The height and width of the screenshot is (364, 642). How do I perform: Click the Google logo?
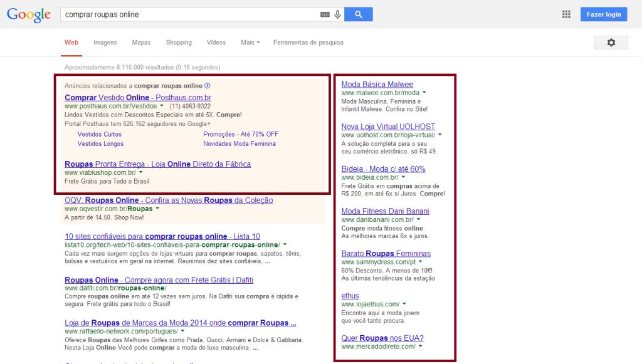click(29, 15)
